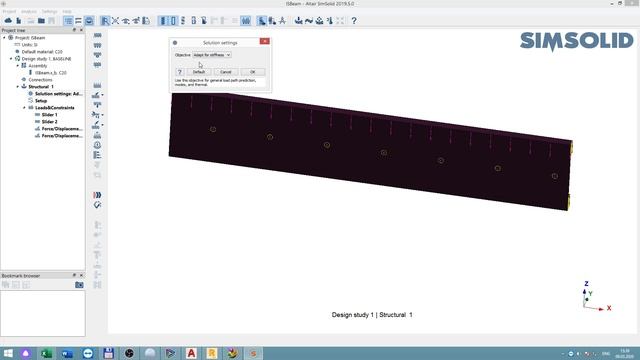
Task: Switch to SimSolid taskbar button
Action: click(x=253, y=353)
